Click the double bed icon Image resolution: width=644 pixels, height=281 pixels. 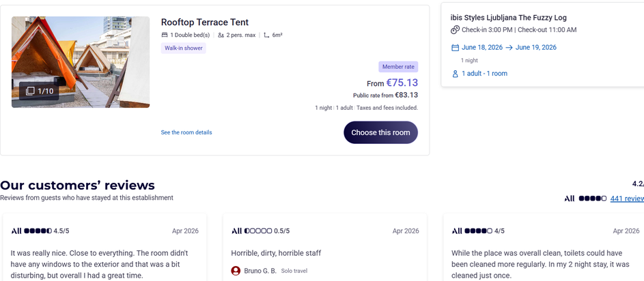point(165,35)
